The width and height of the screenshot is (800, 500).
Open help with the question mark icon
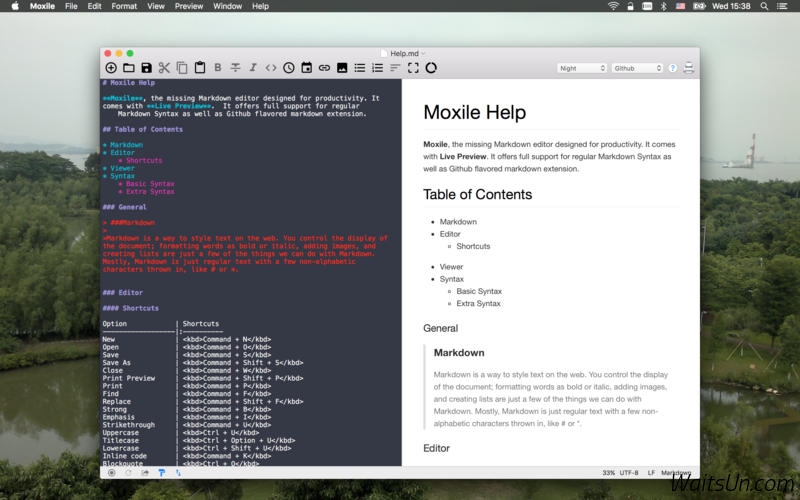(x=672, y=68)
